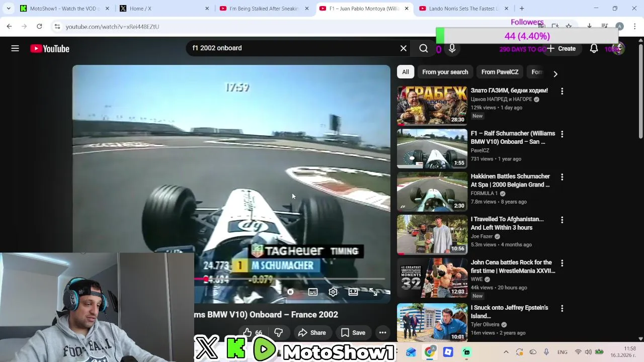The width and height of the screenshot is (644, 362).
Task: Pause the video in the player
Action: 290,292
